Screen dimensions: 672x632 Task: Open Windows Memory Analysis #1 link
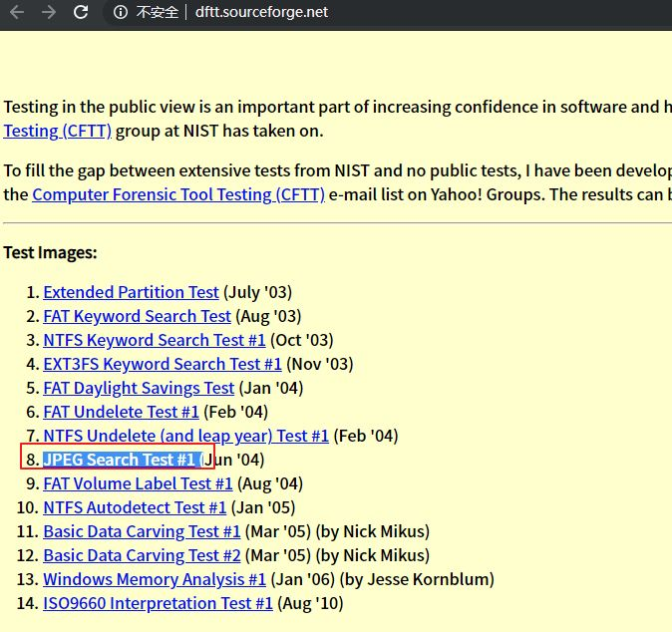pyautogui.click(x=155, y=579)
